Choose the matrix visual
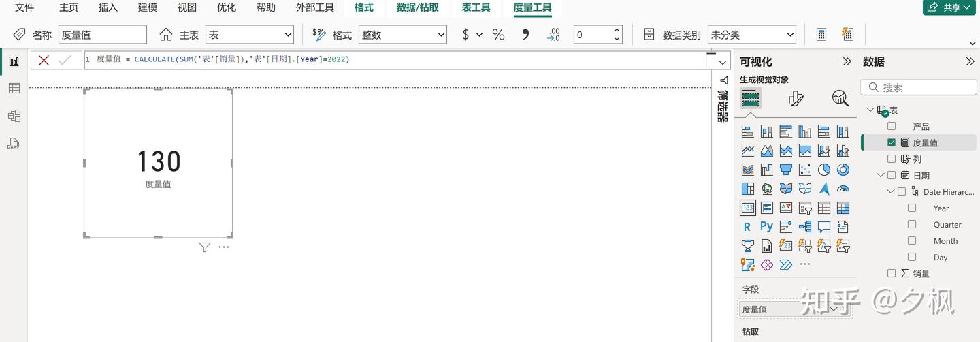The width and height of the screenshot is (980, 342). [843, 208]
